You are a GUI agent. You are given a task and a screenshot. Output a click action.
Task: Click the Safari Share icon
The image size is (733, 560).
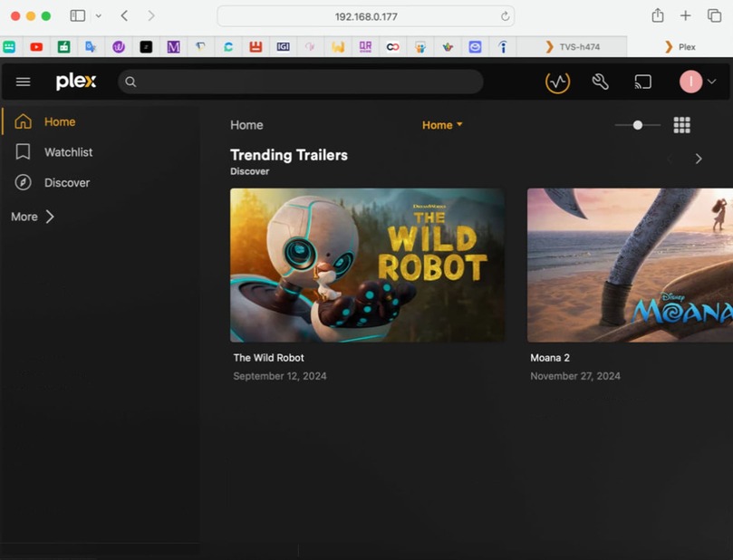(x=658, y=15)
